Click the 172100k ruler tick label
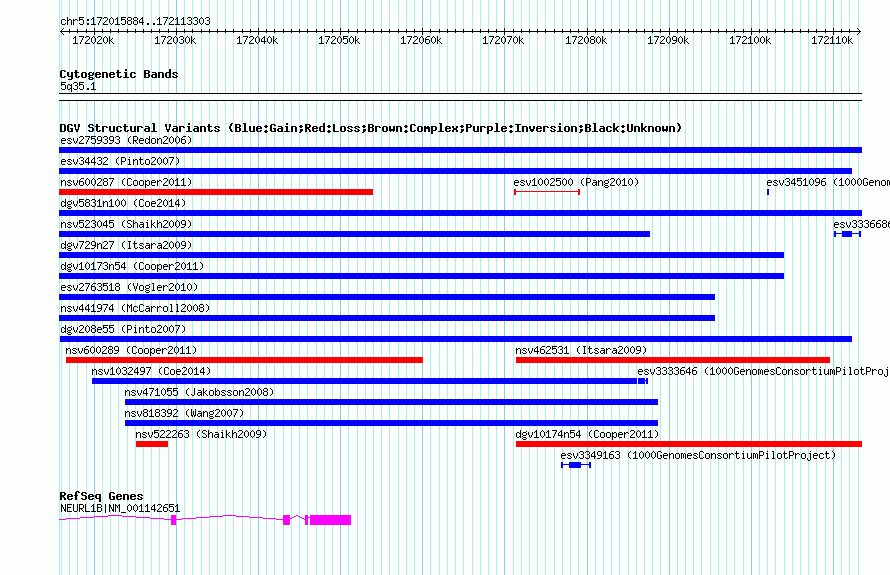The width and height of the screenshot is (890, 575). [x=750, y=40]
